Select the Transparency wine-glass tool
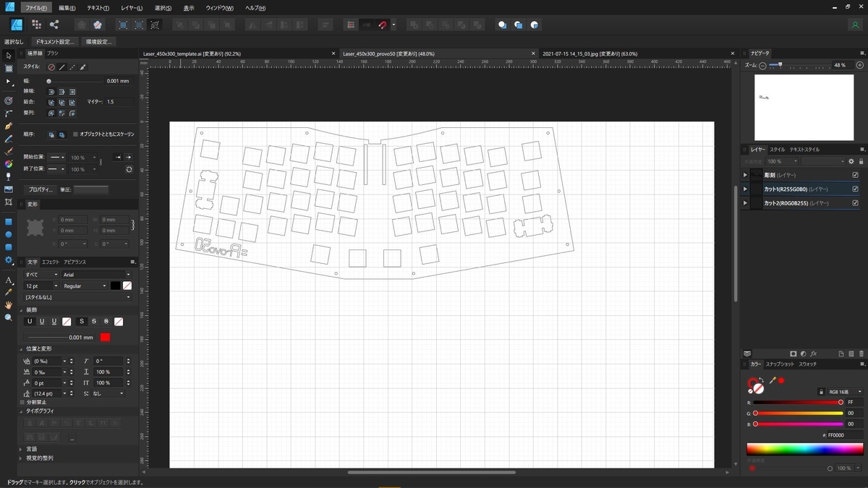Viewport: 868px width, 488px height. click(x=9, y=176)
